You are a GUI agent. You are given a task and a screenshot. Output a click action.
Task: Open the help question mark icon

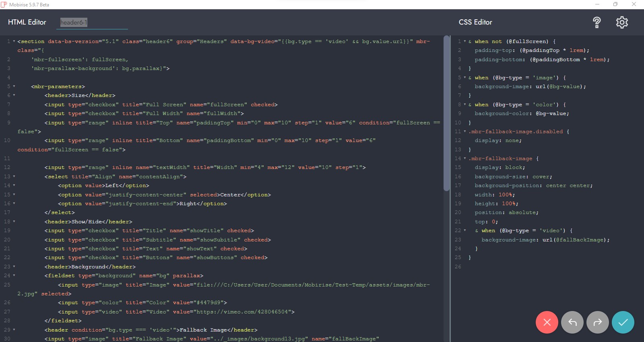[597, 23]
